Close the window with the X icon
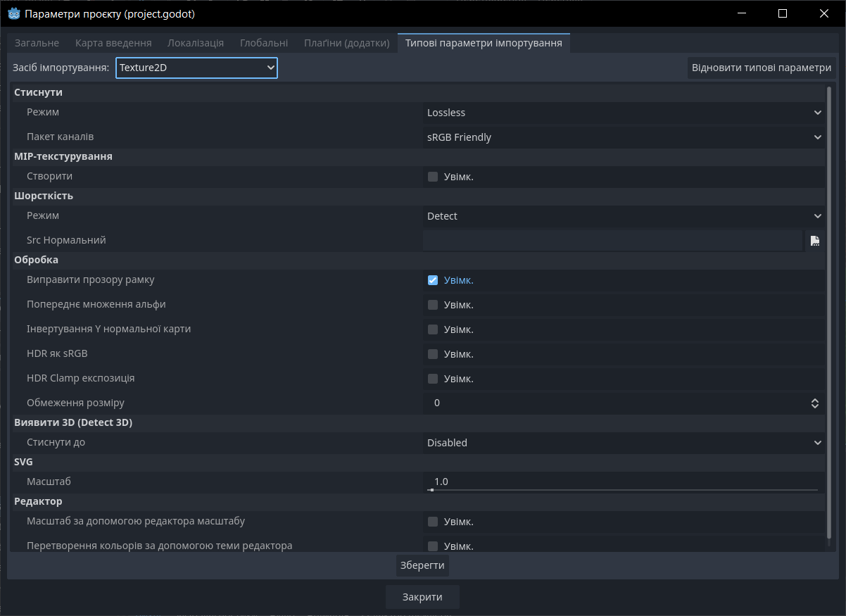The width and height of the screenshot is (846, 616). (824, 13)
